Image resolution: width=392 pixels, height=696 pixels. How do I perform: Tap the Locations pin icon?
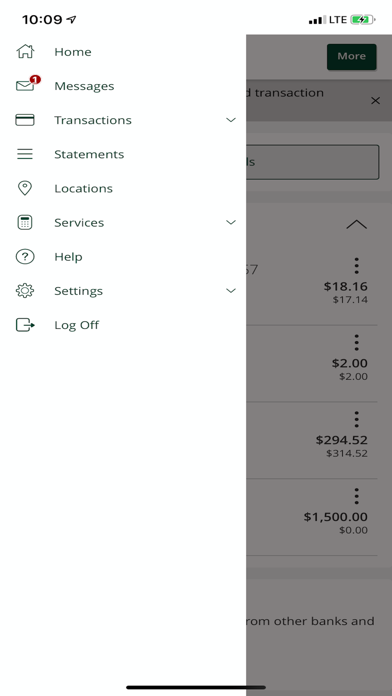(25, 188)
